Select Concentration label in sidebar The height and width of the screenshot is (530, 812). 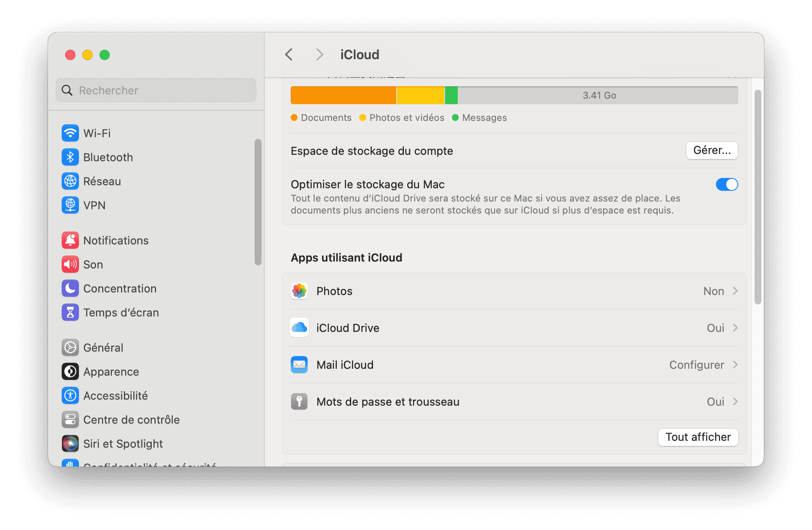(120, 289)
